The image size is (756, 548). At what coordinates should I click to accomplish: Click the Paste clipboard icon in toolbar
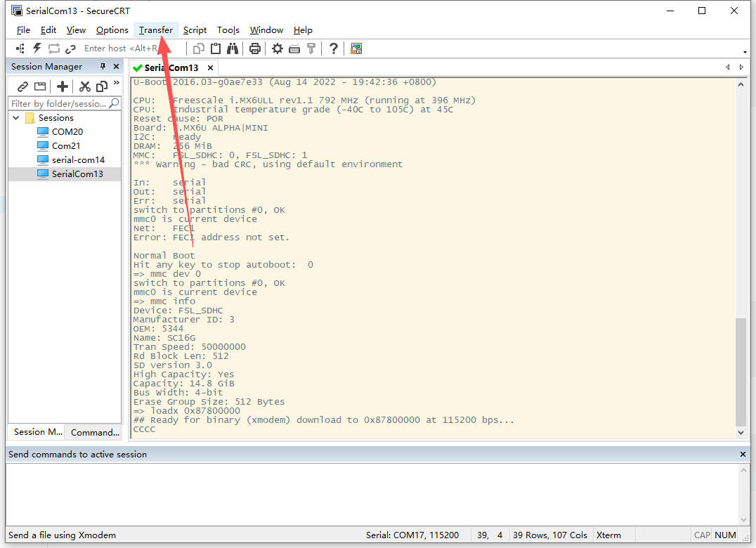pyautogui.click(x=216, y=48)
